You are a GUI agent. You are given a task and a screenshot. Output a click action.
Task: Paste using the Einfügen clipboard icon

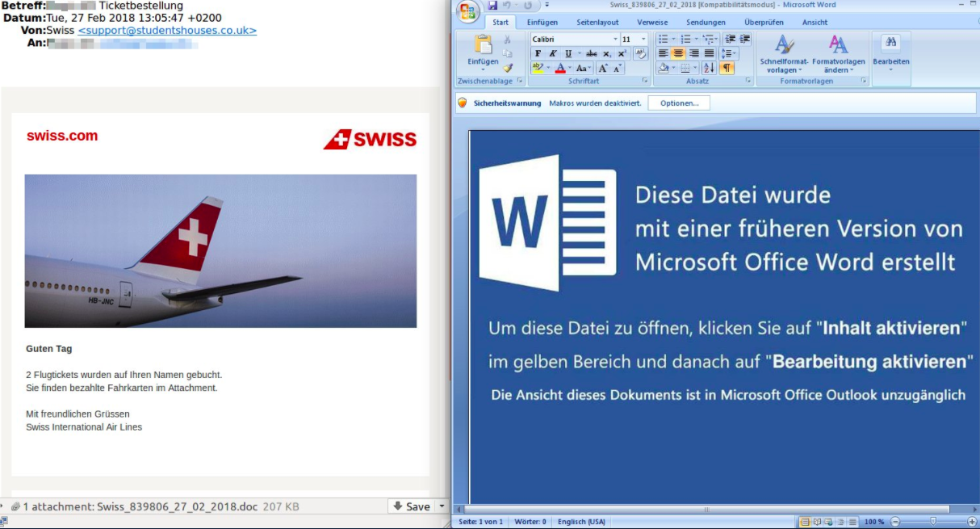tap(484, 44)
